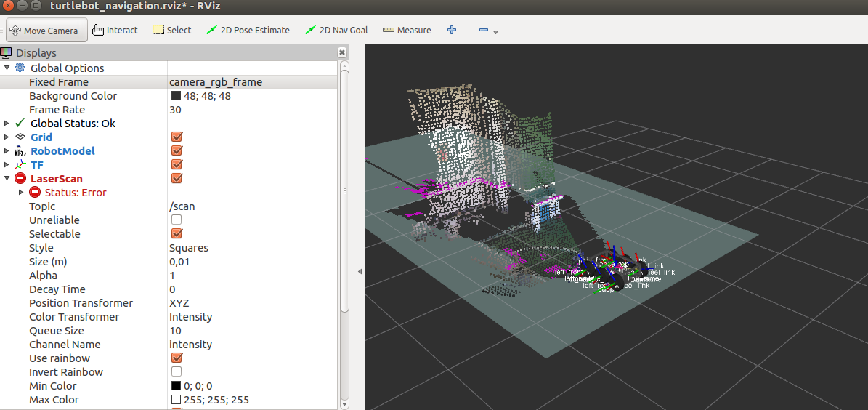Activate the Interact tool

tap(115, 31)
